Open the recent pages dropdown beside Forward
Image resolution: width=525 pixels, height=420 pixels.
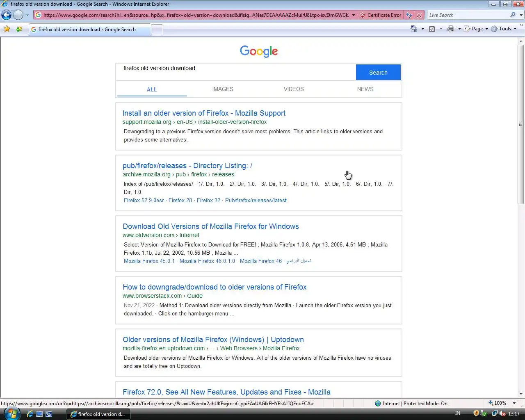(x=27, y=15)
